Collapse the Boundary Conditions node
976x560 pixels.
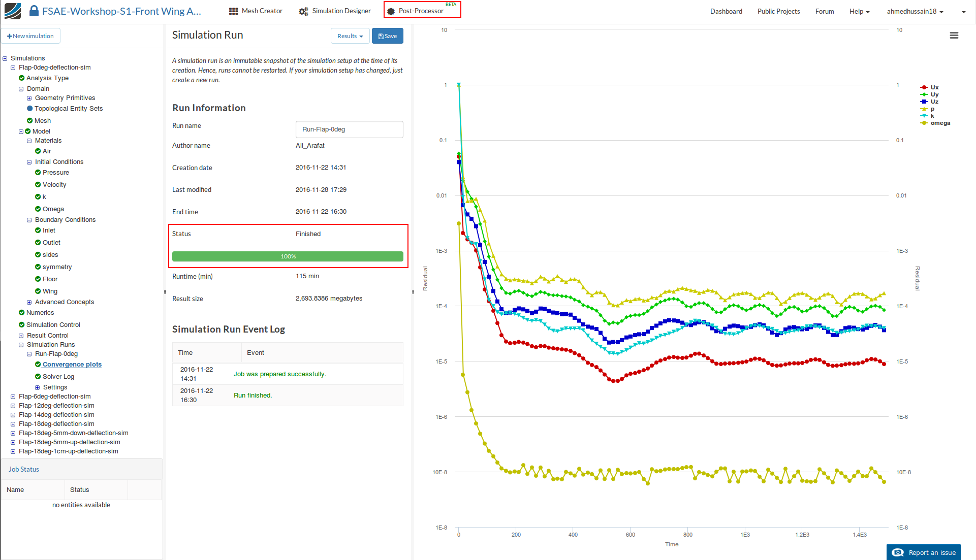[x=29, y=220]
